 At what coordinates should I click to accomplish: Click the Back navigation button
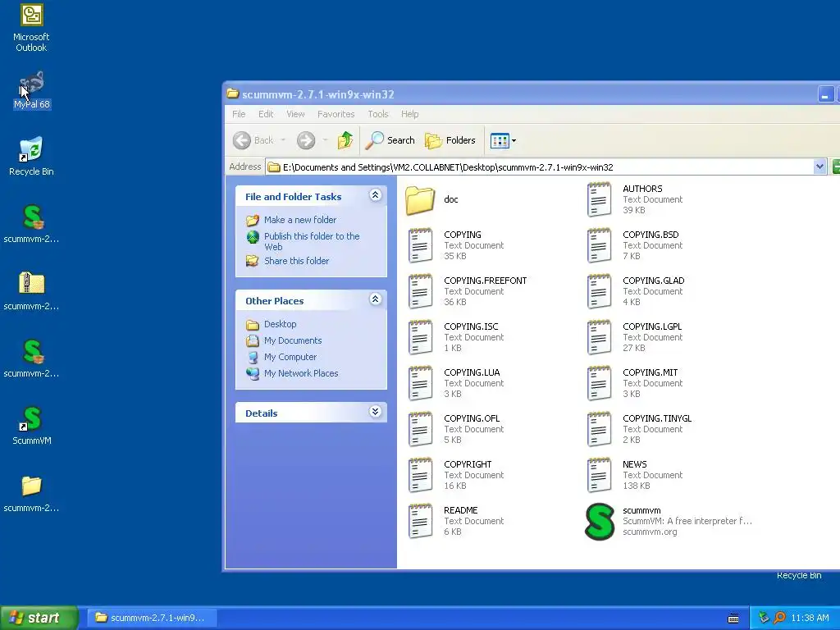click(x=253, y=140)
